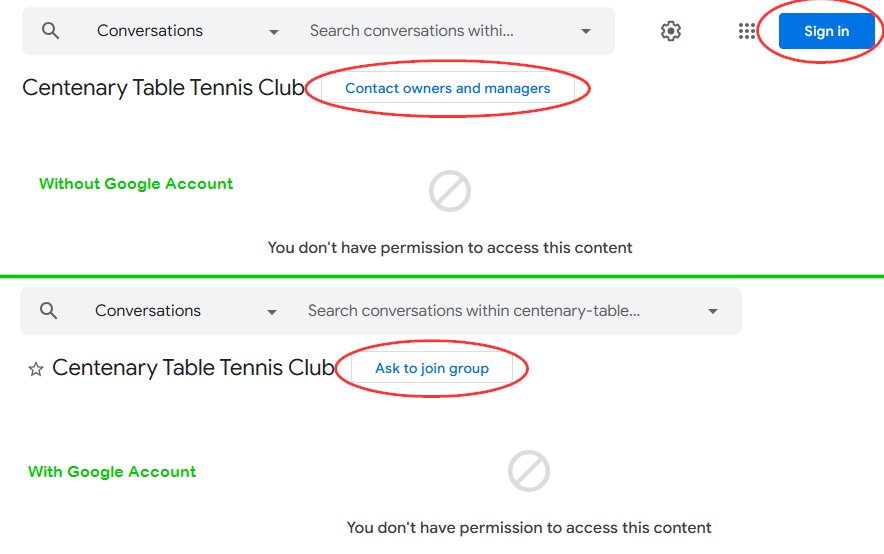The width and height of the screenshot is (884, 554).
Task: Click the Ask to join group button
Action: (432, 369)
